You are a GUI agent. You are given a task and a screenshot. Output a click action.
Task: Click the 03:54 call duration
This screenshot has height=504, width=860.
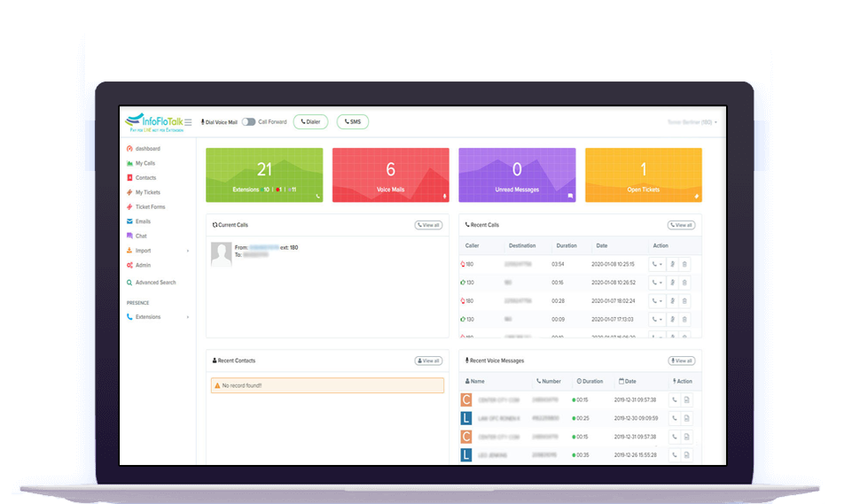pos(558,264)
